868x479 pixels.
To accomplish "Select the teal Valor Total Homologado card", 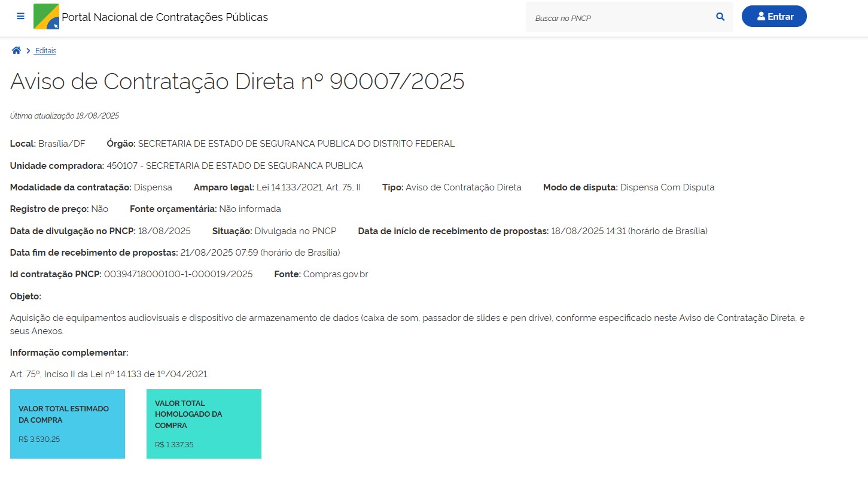I will 204,424.
